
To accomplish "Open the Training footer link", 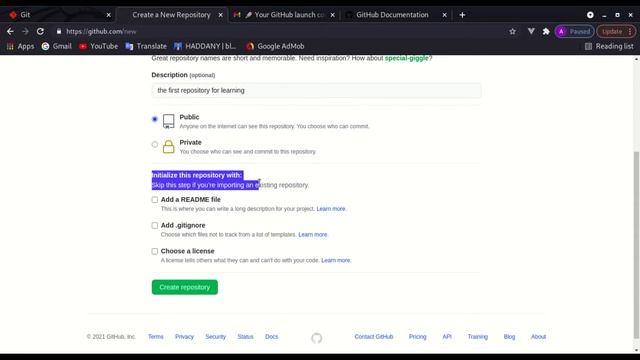I will click(x=478, y=337).
